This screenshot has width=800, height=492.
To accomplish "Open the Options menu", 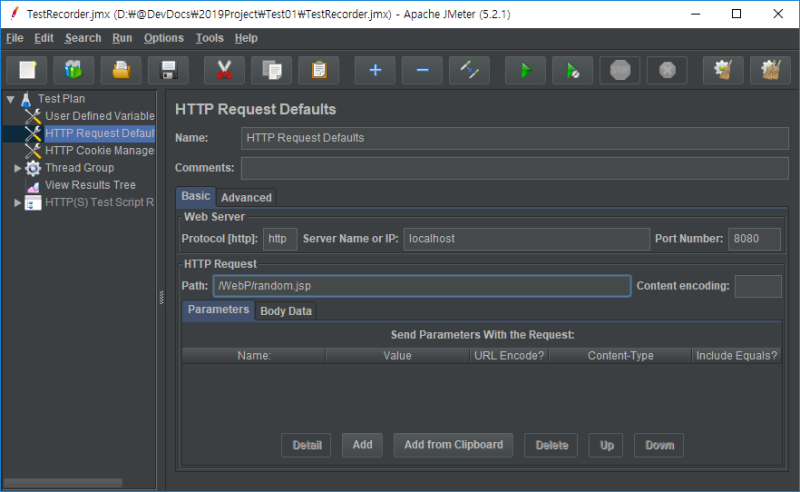I will pos(163,38).
